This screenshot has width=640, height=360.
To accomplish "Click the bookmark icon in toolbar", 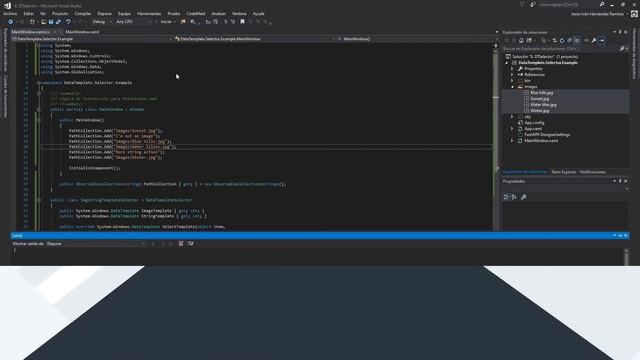I will (242, 22).
